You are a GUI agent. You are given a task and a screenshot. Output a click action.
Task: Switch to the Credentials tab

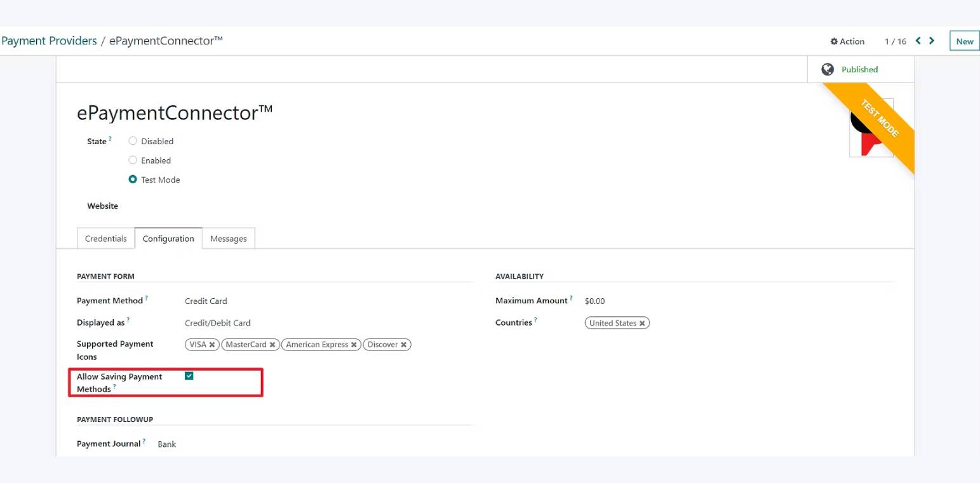click(x=105, y=239)
